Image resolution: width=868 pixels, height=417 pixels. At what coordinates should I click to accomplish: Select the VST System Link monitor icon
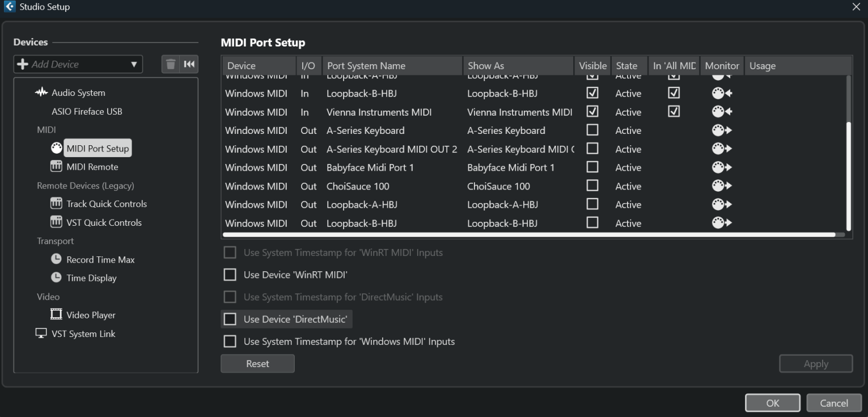point(41,334)
